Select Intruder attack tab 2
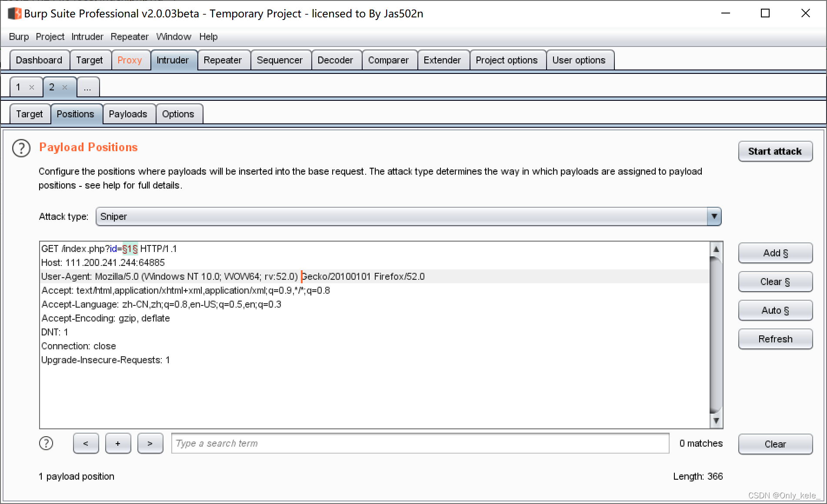 52,87
